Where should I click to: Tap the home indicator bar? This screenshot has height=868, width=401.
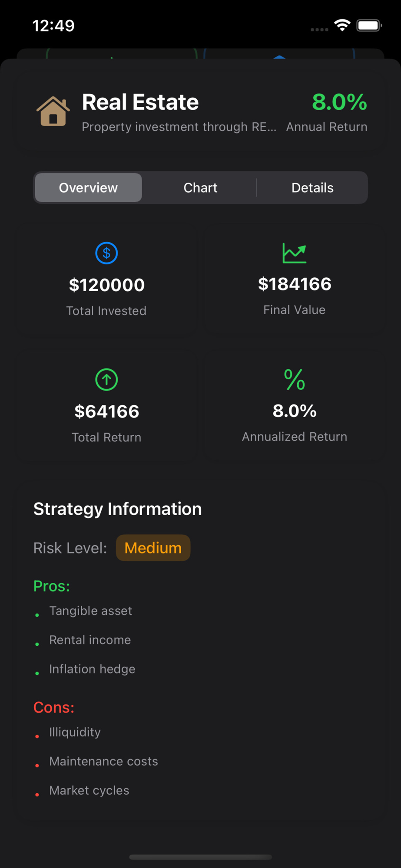(x=200, y=857)
